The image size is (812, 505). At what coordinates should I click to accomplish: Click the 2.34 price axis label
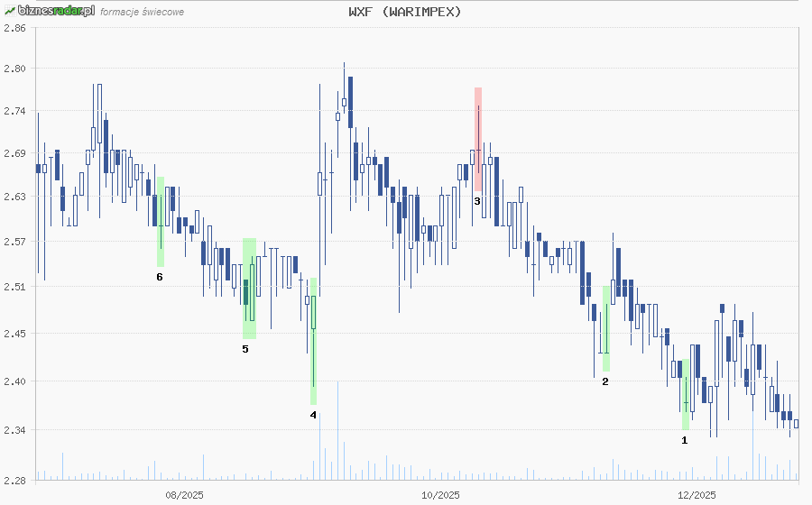(x=14, y=430)
